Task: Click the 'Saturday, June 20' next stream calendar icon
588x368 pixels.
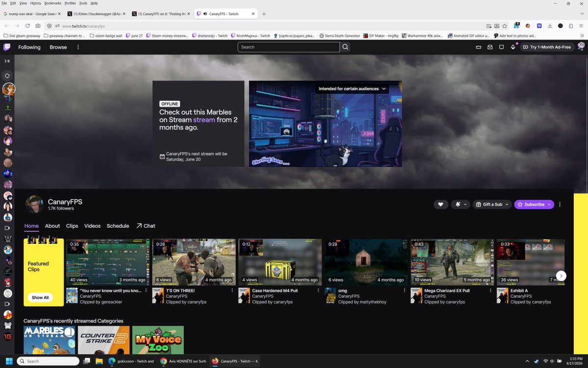Action: coord(162,157)
